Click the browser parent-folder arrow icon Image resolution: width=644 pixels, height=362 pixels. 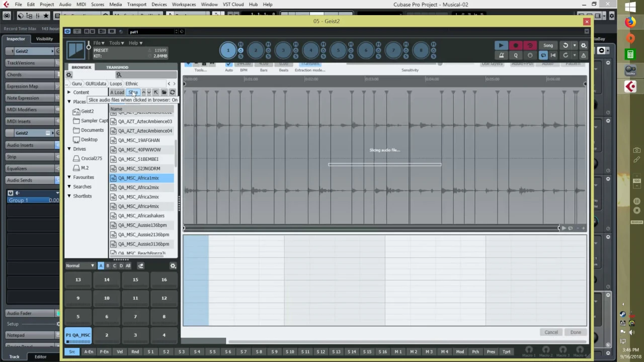(x=156, y=93)
